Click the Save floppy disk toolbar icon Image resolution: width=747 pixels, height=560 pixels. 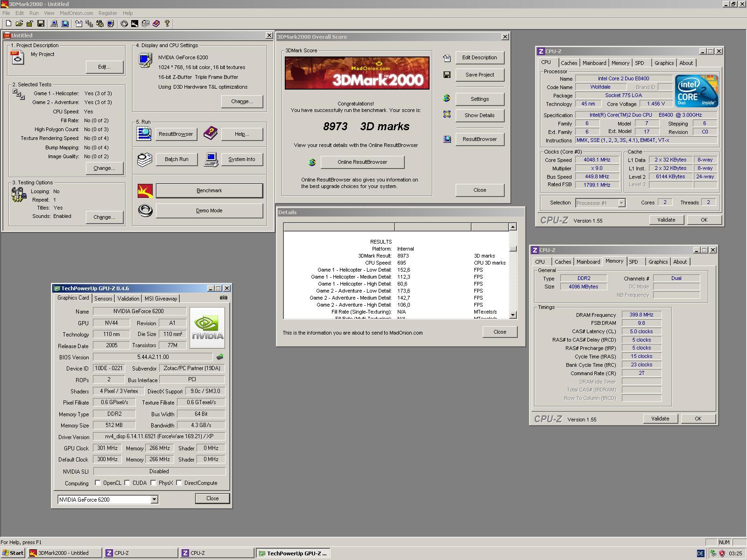tap(41, 23)
